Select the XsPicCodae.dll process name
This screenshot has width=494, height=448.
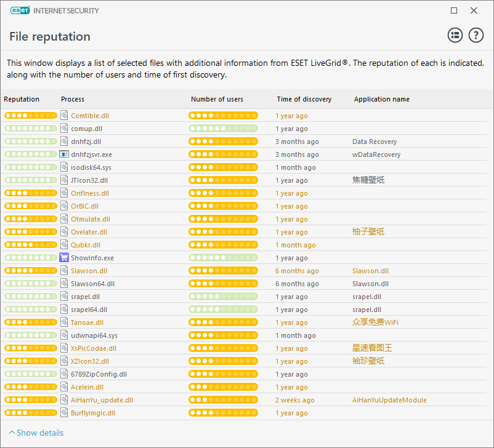coord(94,348)
